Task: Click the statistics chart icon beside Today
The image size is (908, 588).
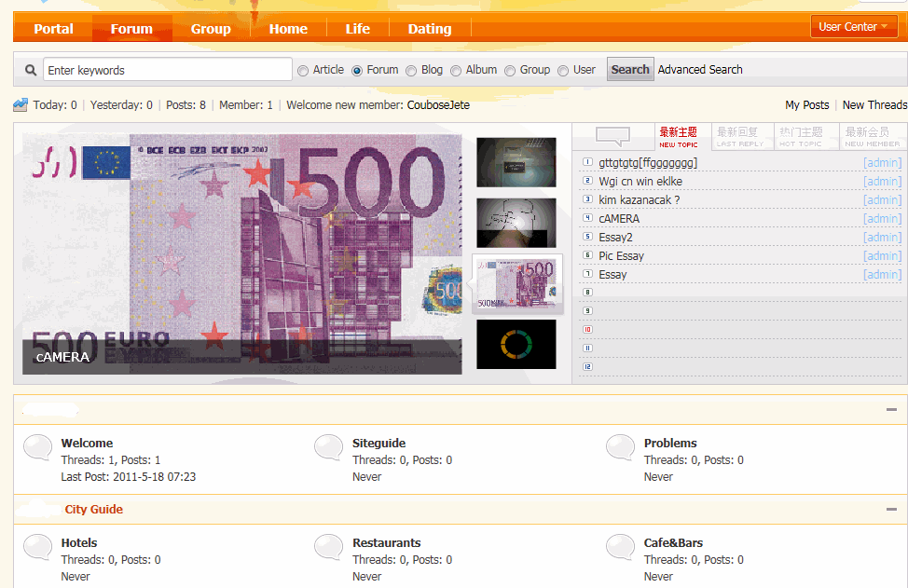Action: 21,104
